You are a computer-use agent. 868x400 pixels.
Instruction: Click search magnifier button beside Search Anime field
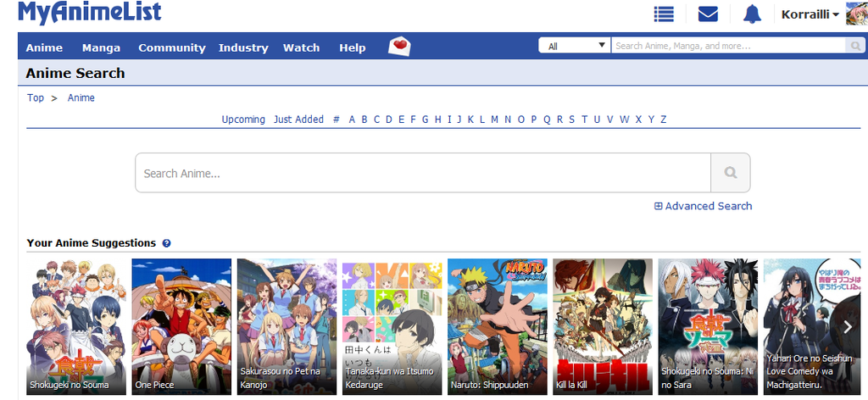pos(730,173)
